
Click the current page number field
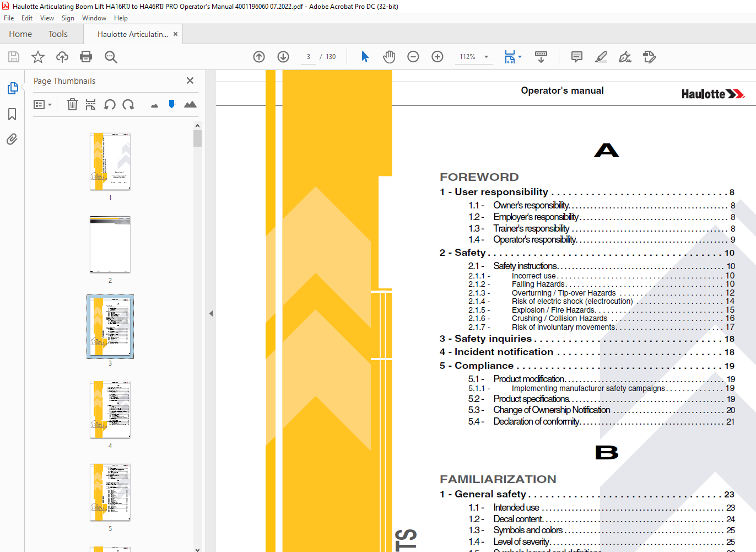coord(309,57)
